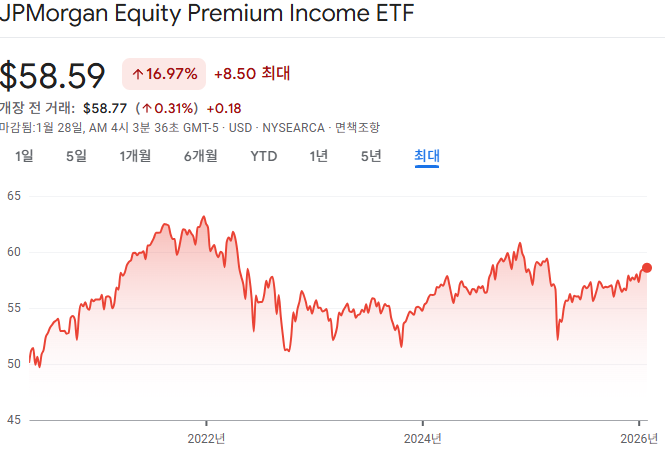Click the pre-market 0.31% up arrow
Screen dimensions: 665x454
click(146, 108)
